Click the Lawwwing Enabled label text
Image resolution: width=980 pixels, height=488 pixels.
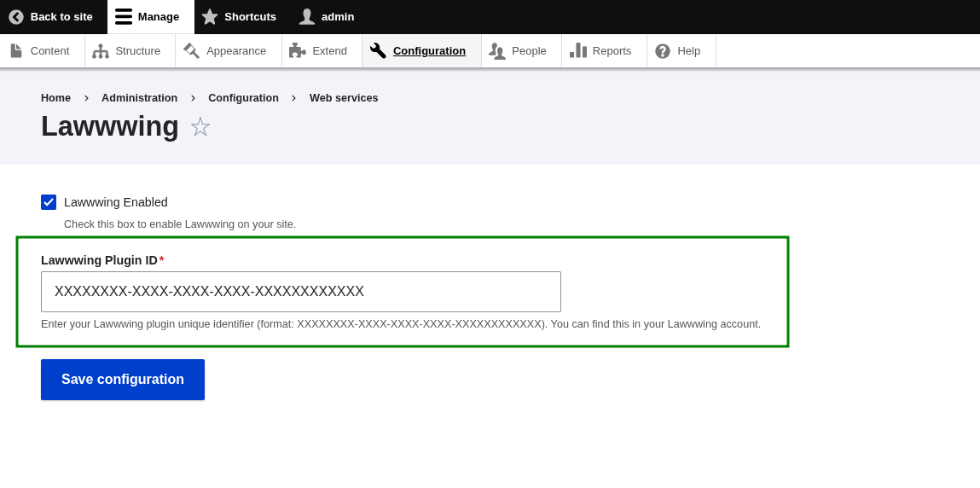click(x=116, y=202)
